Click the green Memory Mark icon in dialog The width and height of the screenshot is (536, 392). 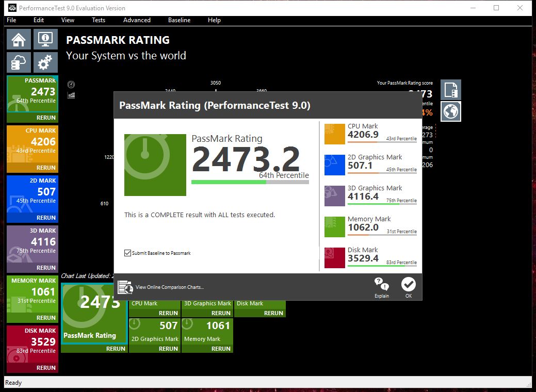point(335,227)
